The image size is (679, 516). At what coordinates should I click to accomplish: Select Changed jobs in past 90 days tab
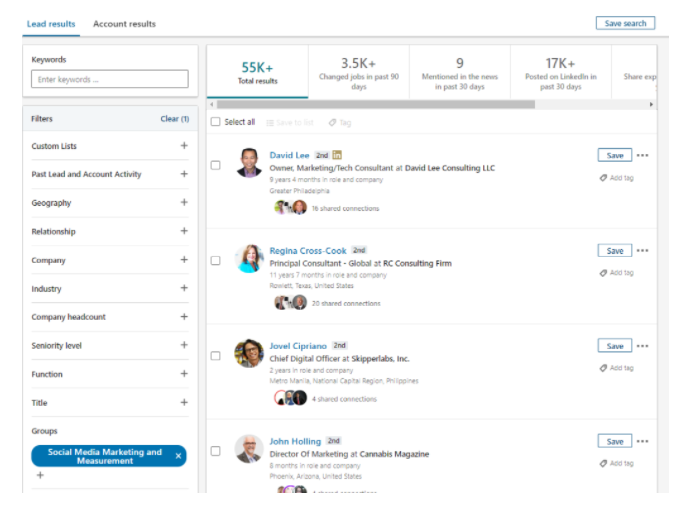[359, 72]
